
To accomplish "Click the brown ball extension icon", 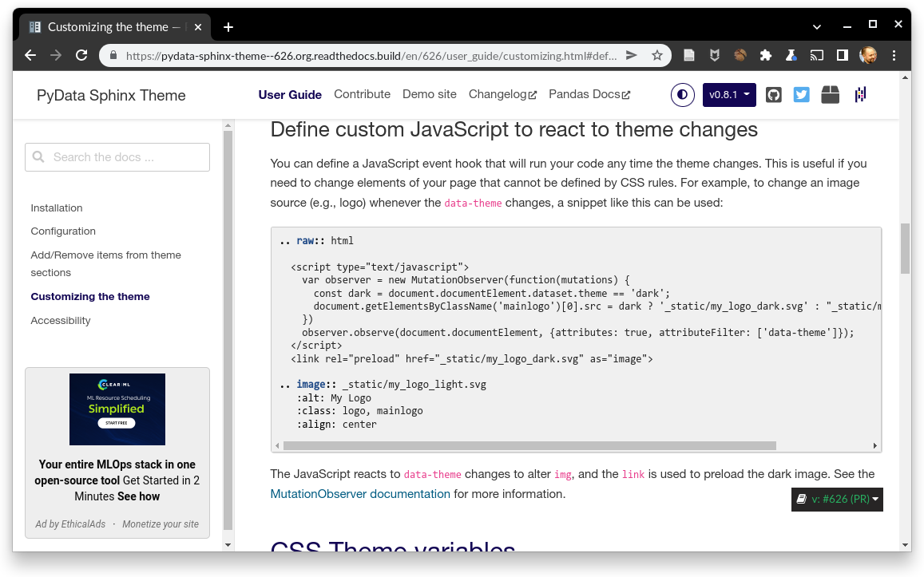I will point(740,55).
